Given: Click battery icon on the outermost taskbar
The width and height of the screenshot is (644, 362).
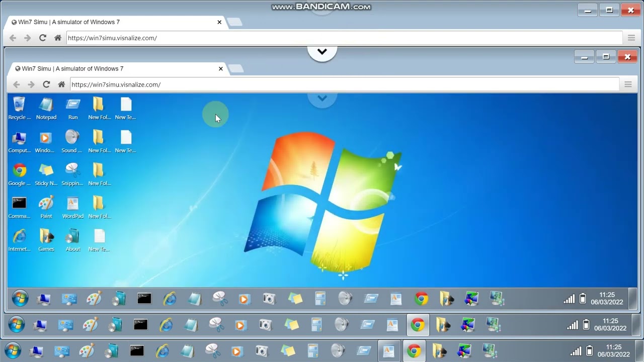Looking at the screenshot, I should [x=589, y=351].
